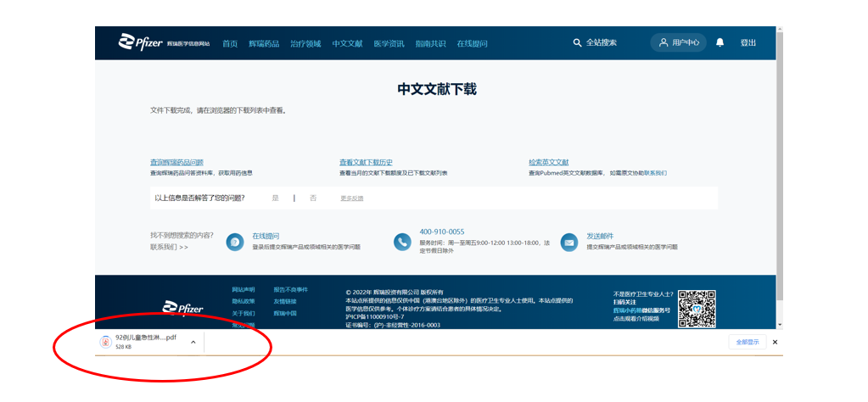This screenshot has width=868, height=402.
Task: Click the round phone icon beside 400-910-0055
Action: 402,243
